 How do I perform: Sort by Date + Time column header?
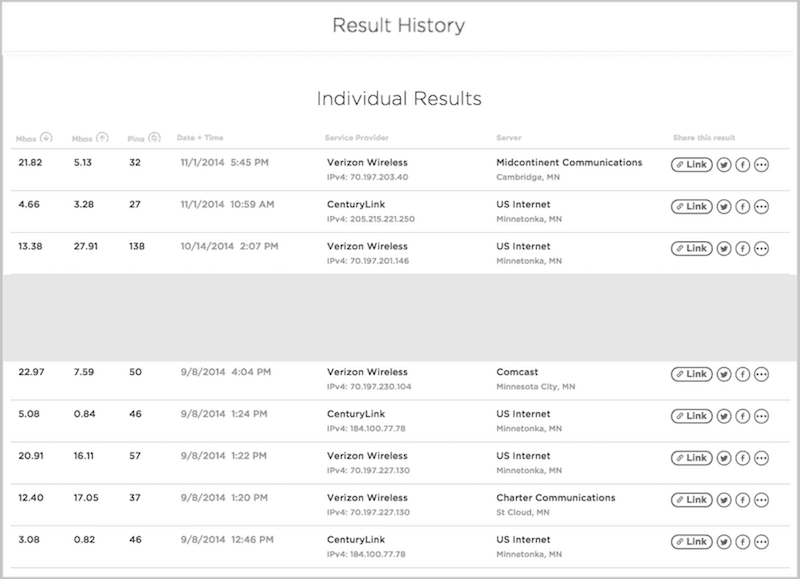click(x=200, y=138)
